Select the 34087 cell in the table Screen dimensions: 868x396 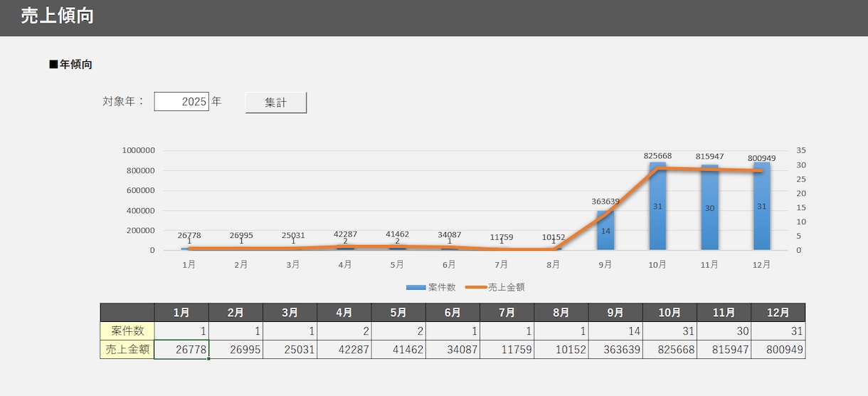point(452,350)
